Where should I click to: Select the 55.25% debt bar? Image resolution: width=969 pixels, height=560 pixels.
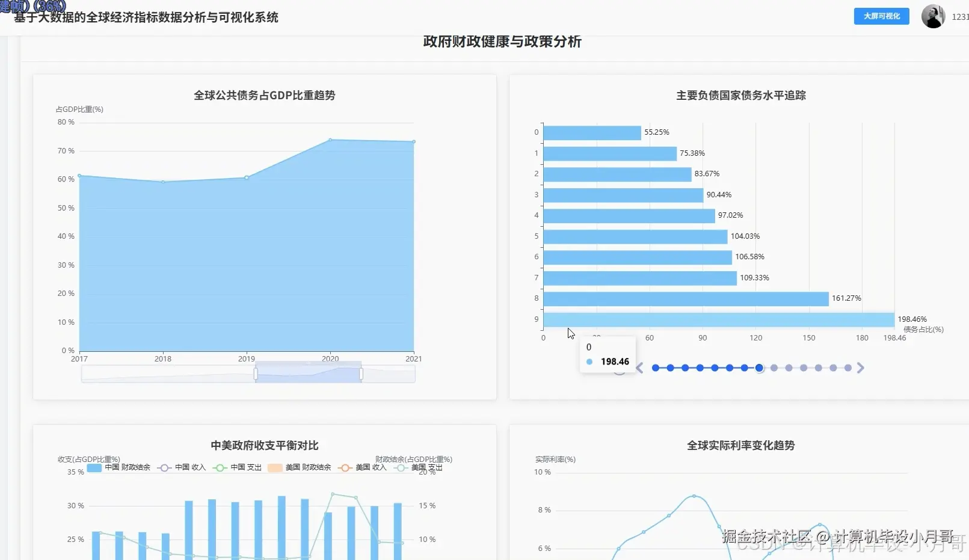pyautogui.click(x=592, y=132)
